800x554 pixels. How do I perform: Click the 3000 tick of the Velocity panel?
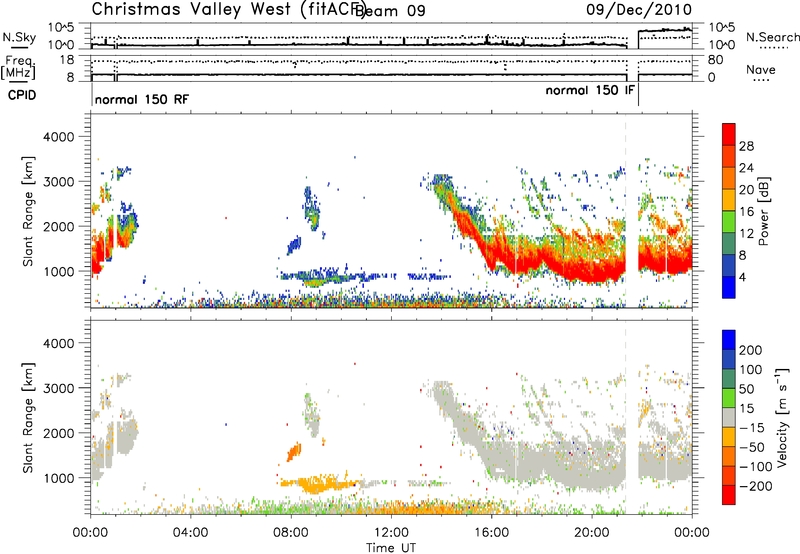[x=59, y=388]
